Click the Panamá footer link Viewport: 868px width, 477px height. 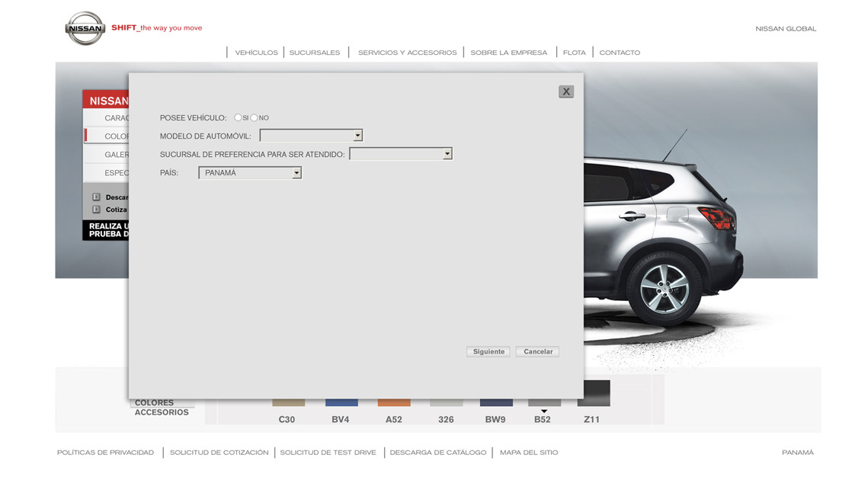(x=798, y=453)
